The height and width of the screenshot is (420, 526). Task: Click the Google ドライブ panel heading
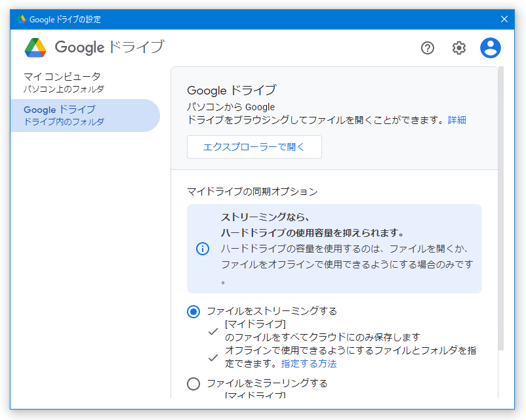[x=232, y=91]
